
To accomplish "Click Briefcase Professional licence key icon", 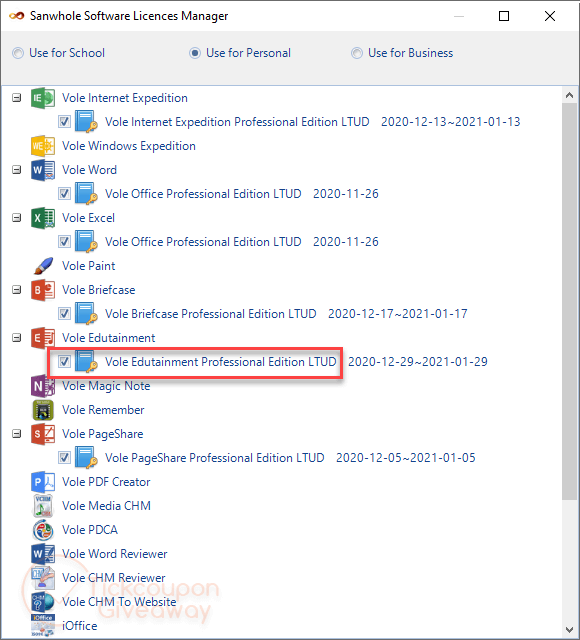I will pyautogui.click(x=87, y=313).
